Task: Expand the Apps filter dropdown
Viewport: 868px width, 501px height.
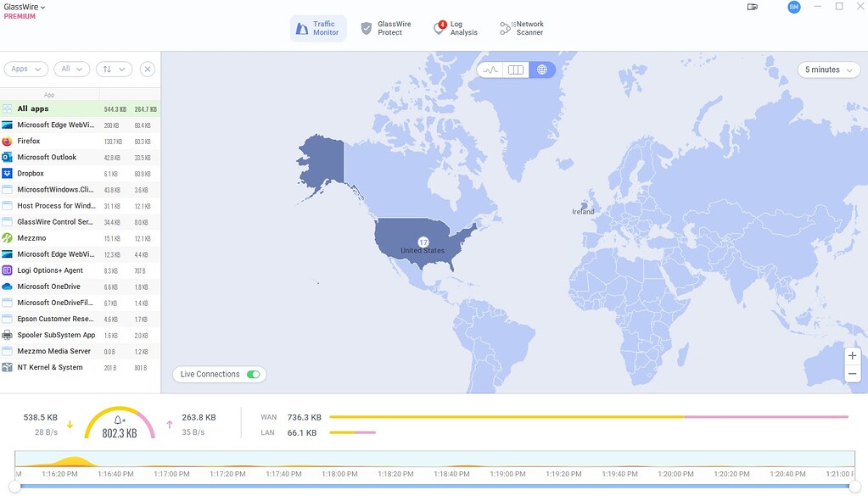Action: (26, 70)
